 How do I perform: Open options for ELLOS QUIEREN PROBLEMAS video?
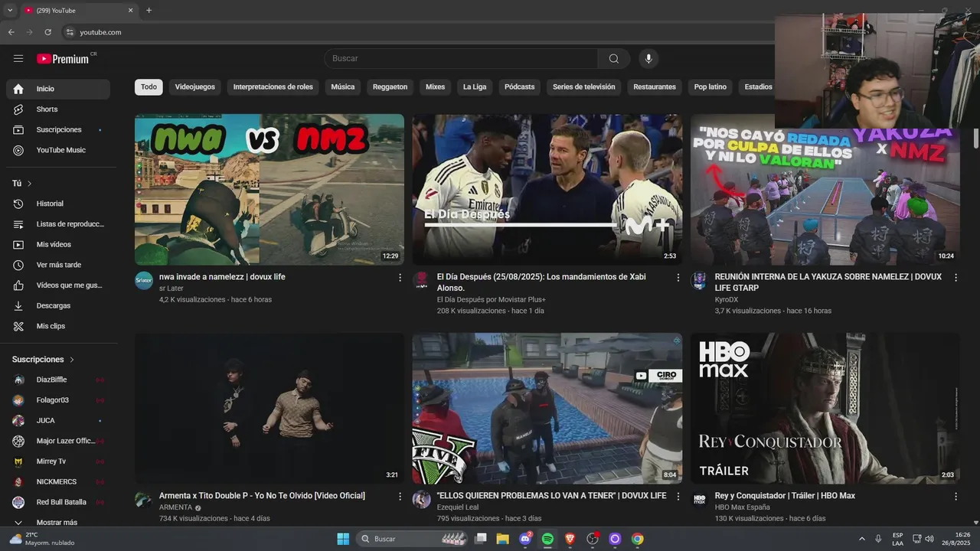(678, 497)
